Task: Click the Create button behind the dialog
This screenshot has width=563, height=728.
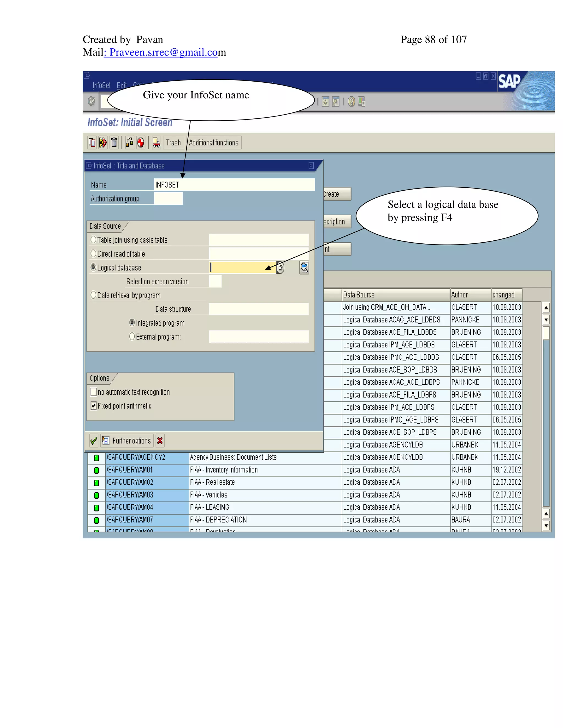Action: (x=337, y=194)
